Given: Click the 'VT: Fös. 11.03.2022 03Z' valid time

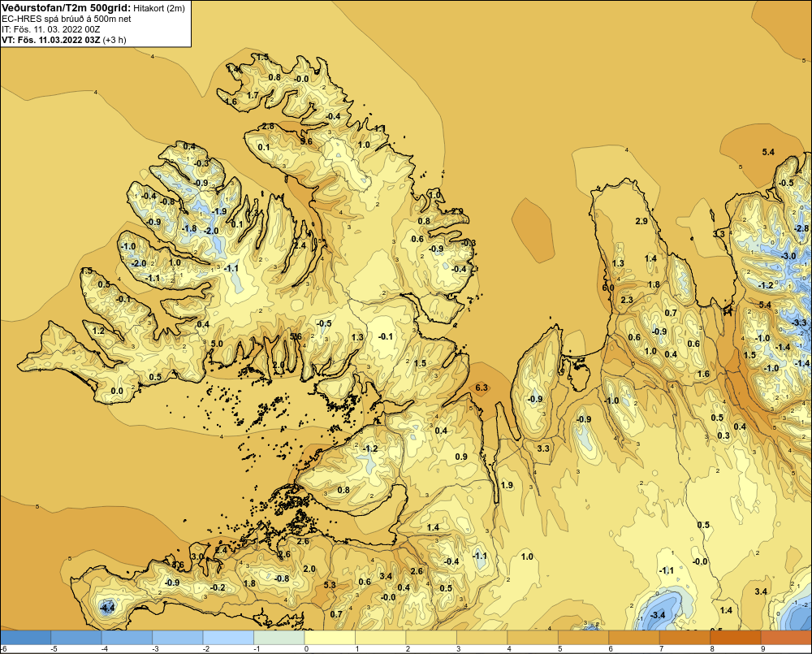Looking at the screenshot, I should tap(50, 40).
